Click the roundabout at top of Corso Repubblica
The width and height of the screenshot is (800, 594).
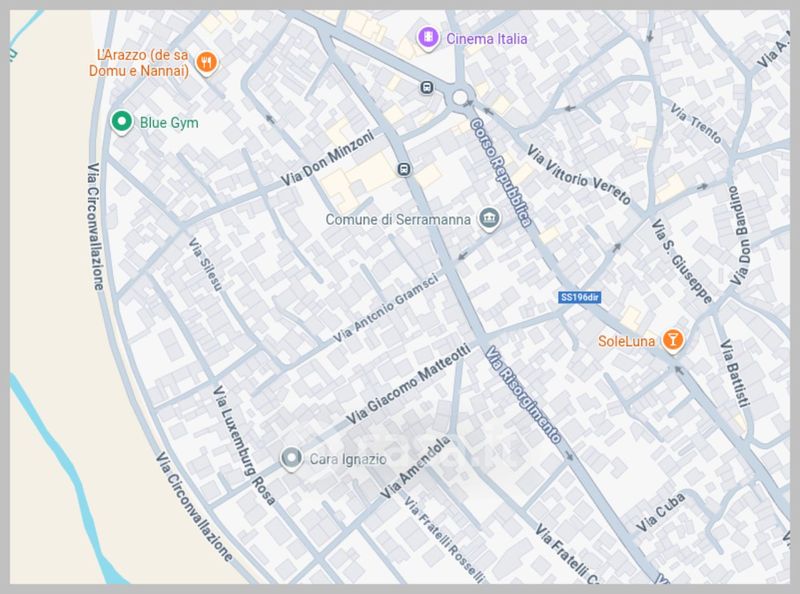click(460, 97)
